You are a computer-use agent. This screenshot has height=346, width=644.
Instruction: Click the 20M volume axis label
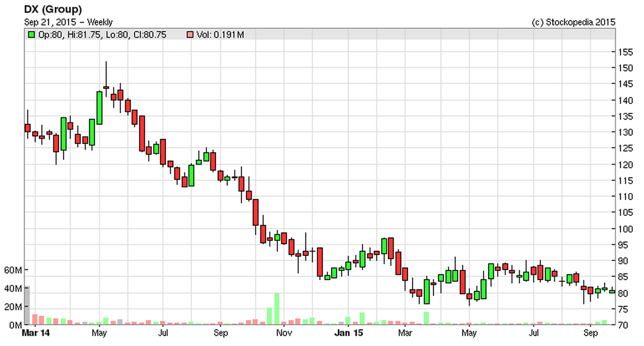click(13, 307)
